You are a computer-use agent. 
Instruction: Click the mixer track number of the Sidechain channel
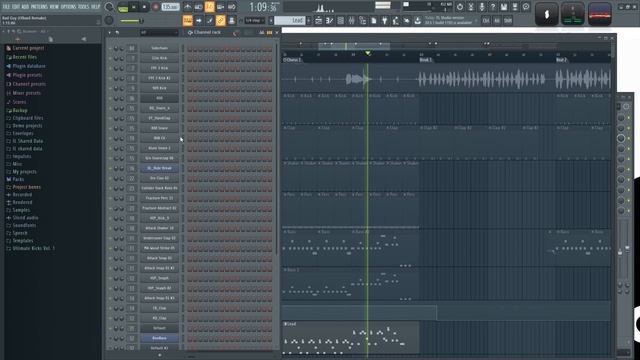click(131, 48)
